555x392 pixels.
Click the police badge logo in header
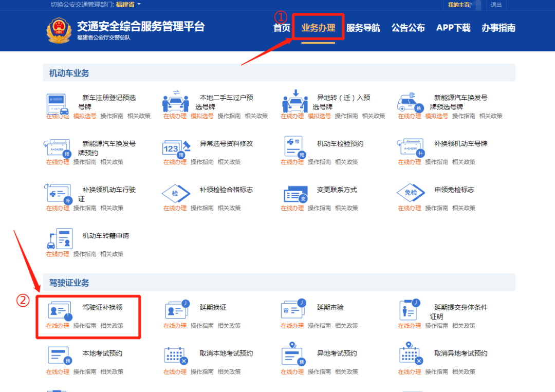pyautogui.click(x=59, y=30)
